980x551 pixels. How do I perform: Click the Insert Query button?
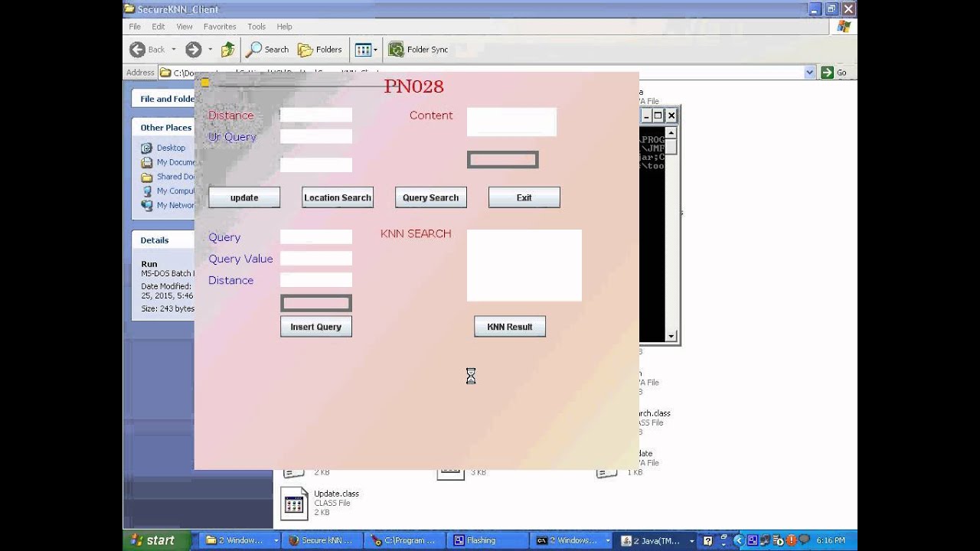pyautogui.click(x=316, y=327)
